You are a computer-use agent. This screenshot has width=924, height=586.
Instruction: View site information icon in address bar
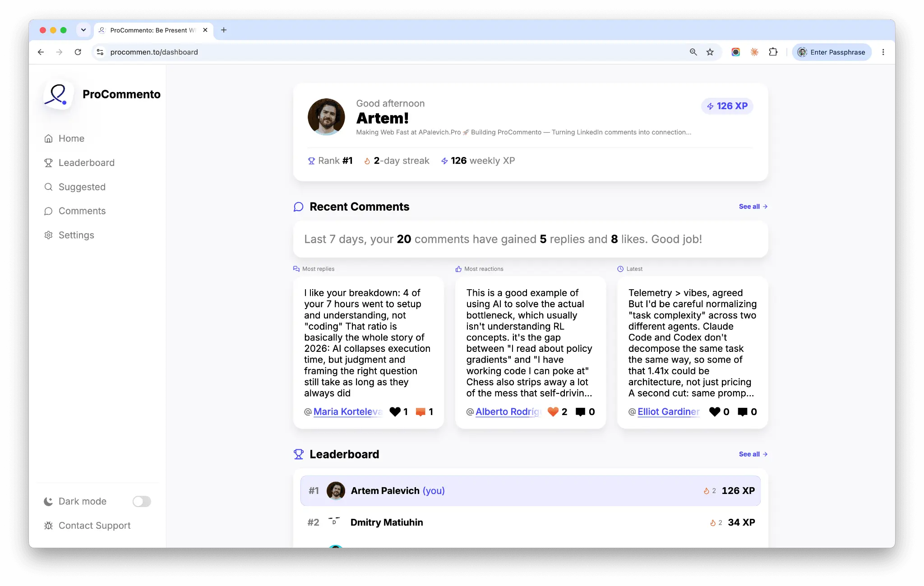click(100, 52)
